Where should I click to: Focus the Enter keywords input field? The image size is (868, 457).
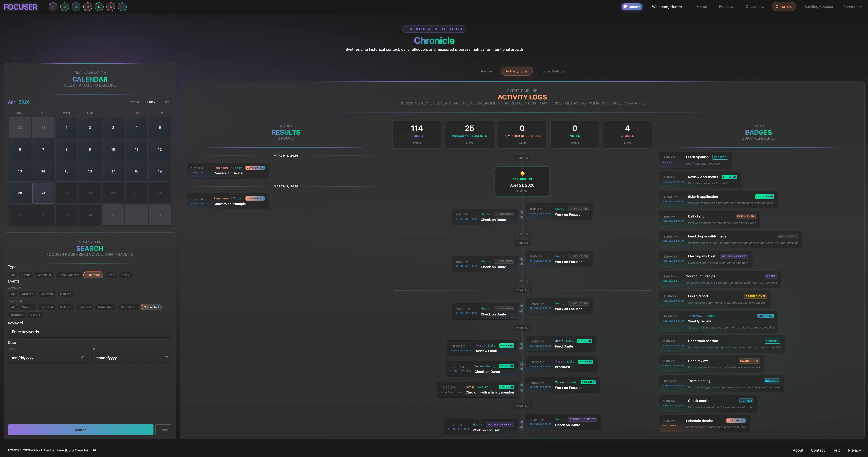point(90,332)
